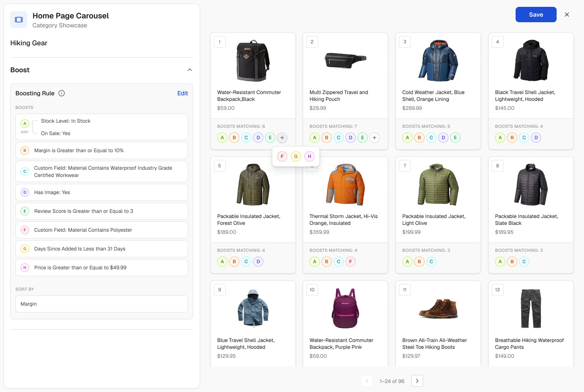Open the Sort By Margin field
The image size is (584, 392).
[x=102, y=304]
